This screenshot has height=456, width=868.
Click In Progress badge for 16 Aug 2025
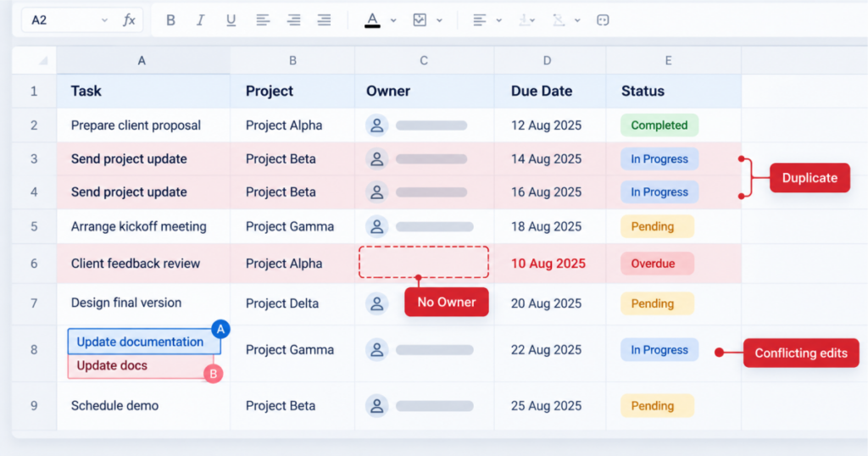[x=659, y=192]
